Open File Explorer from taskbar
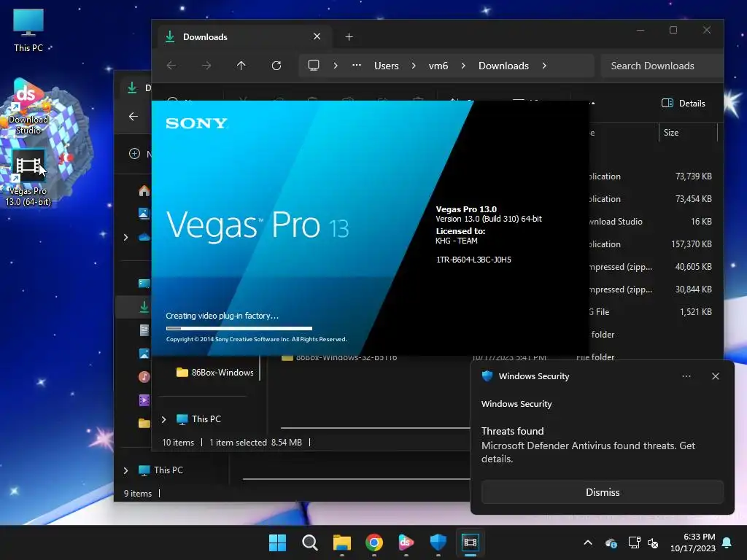This screenshot has width=747, height=560. [x=342, y=542]
